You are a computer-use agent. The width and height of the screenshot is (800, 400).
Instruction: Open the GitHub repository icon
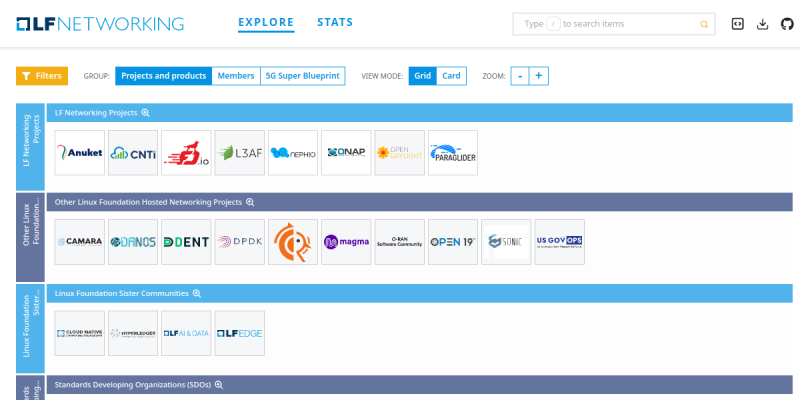pos(787,24)
